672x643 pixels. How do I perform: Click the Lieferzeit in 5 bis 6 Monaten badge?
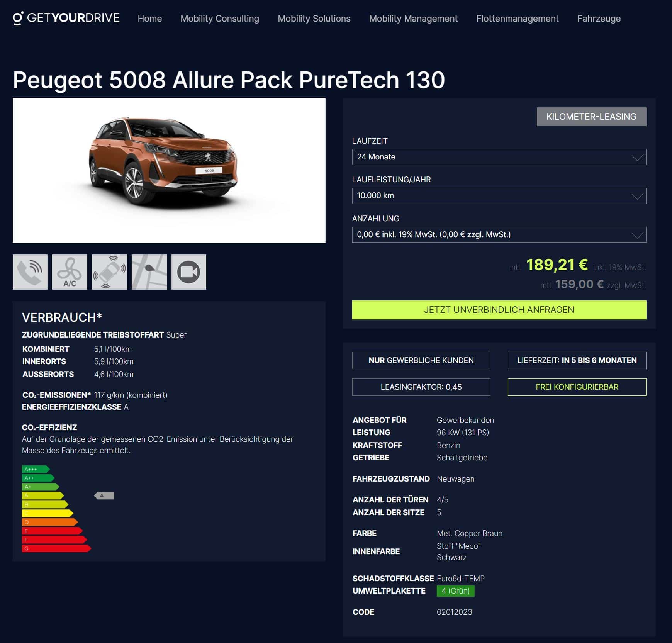click(x=577, y=360)
